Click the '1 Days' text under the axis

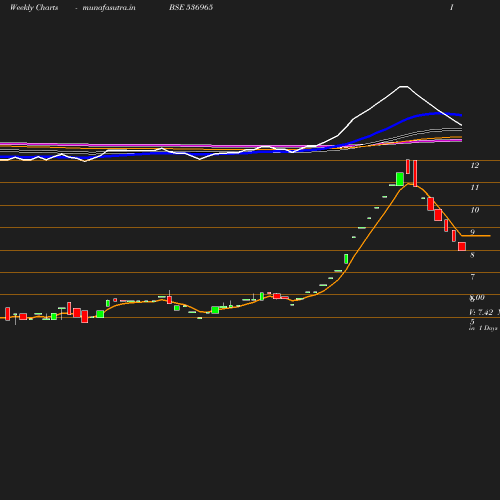488,328
